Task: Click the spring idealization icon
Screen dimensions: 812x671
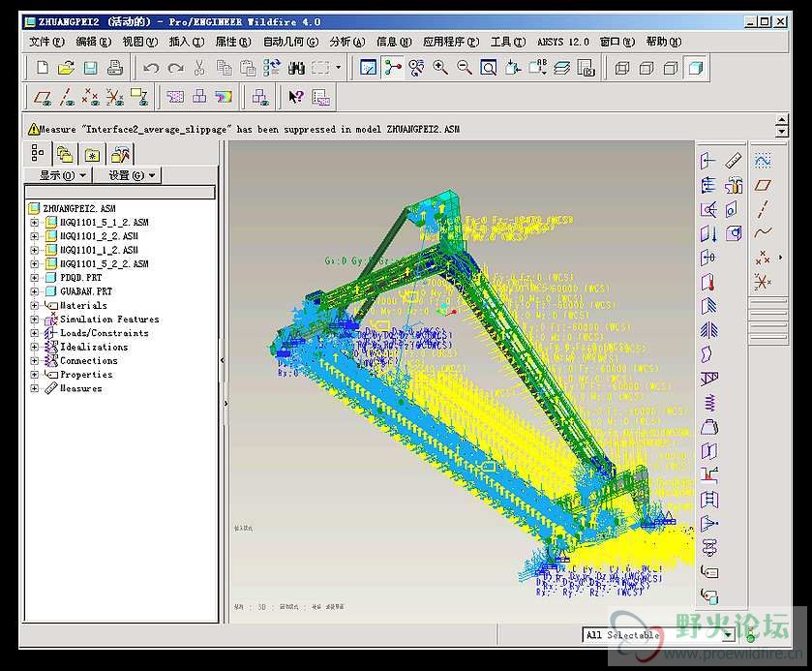Action: coord(709,403)
